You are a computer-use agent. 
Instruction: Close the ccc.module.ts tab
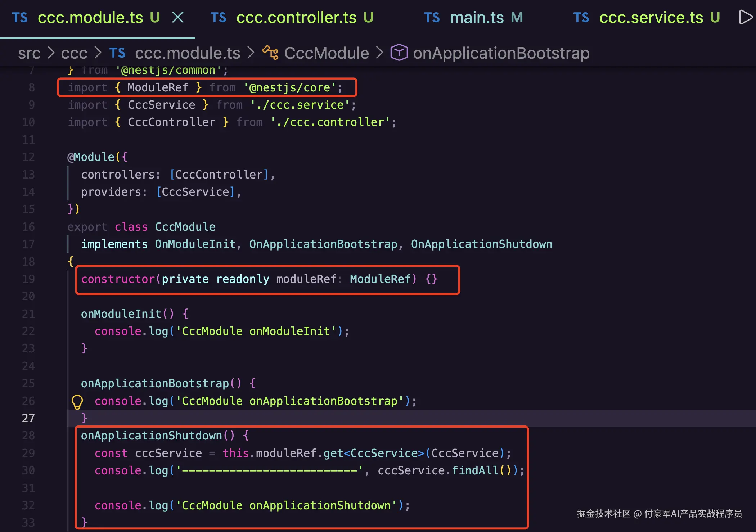[x=178, y=17]
